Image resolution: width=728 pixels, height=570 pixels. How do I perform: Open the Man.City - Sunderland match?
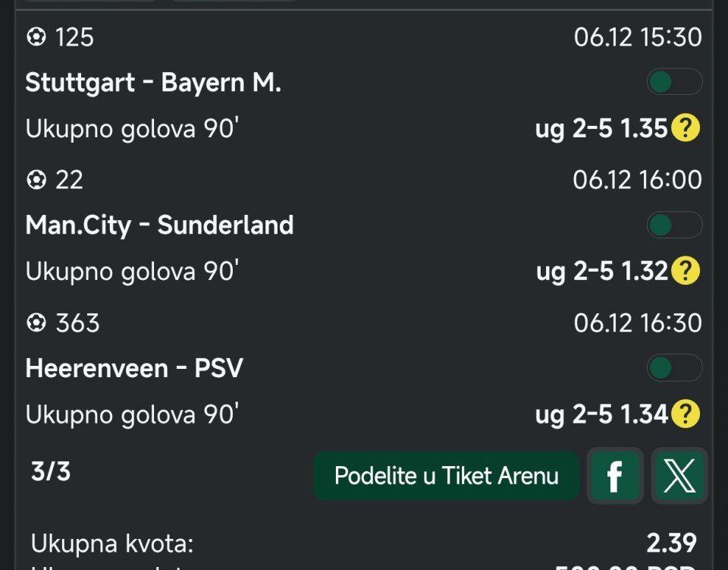coord(159,225)
